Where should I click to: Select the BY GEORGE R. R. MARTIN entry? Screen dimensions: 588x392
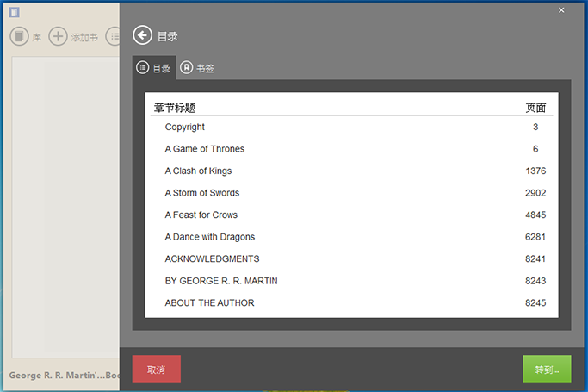(221, 281)
